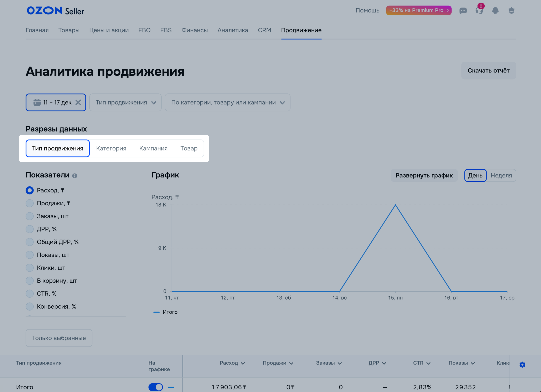Expand the Тип продвижения filter dropdown
Viewport: 541px width, 392px height.
click(125, 102)
